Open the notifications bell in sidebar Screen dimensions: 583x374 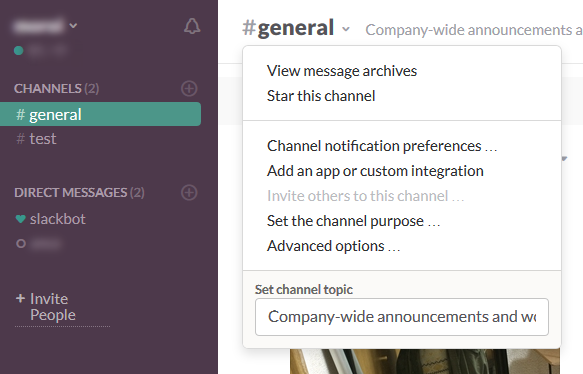192,26
